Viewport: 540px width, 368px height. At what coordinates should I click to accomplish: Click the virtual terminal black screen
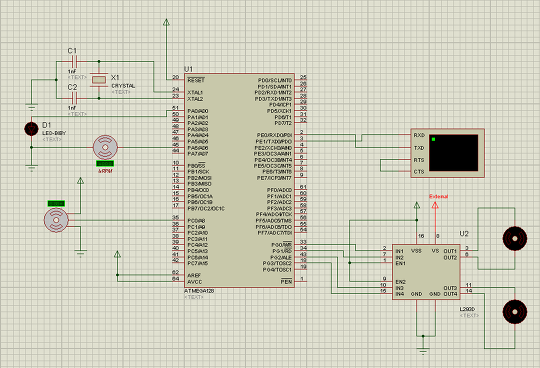click(x=453, y=153)
